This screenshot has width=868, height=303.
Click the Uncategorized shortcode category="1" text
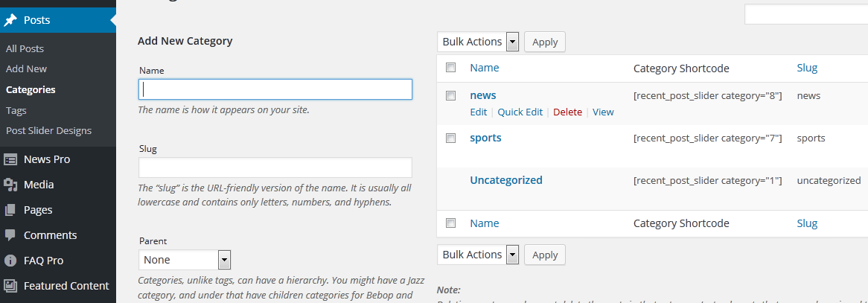coord(707,180)
